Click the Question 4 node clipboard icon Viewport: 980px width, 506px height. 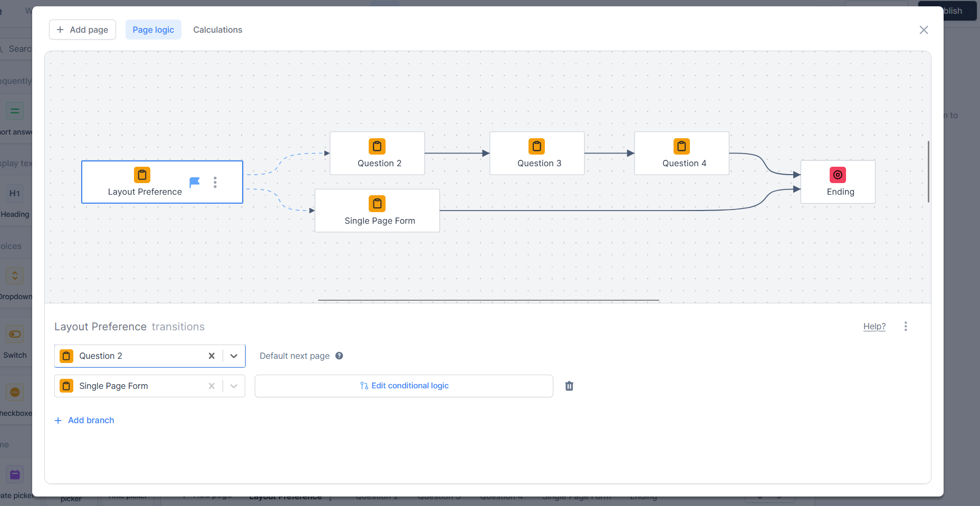pyautogui.click(x=682, y=146)
